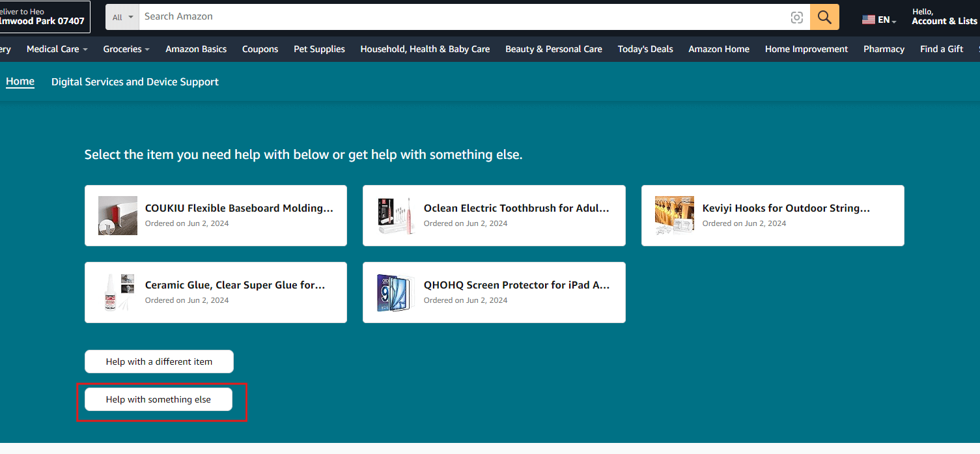Screen dimensions: 980x454
Task: Click Oclean toothbrush product thumbnail
Action: (x=397, y=216)
